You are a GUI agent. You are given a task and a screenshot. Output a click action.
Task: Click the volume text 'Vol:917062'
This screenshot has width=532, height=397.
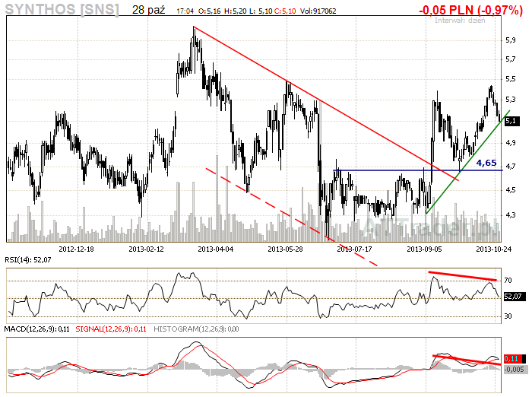pos(318,11)
